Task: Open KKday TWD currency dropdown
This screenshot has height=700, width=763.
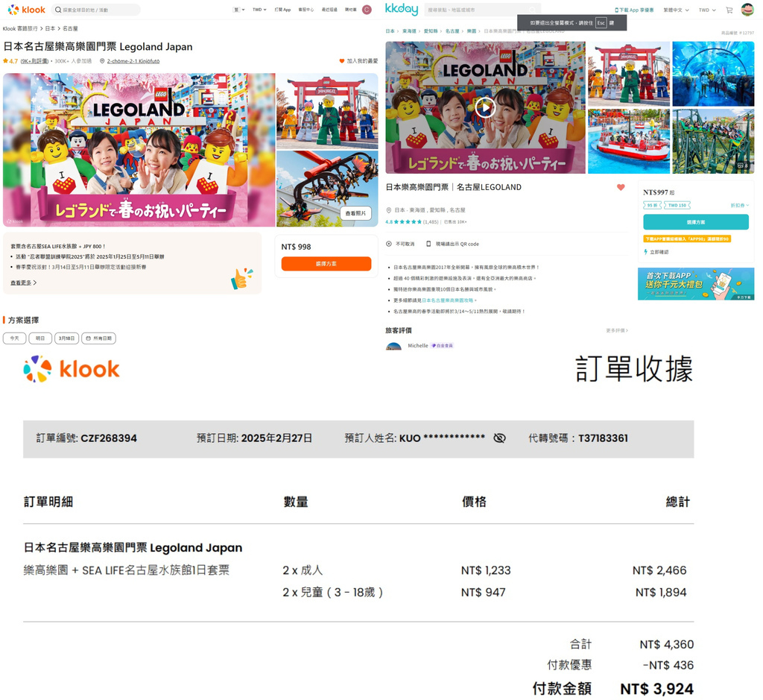Action: [x=707, y=10]
